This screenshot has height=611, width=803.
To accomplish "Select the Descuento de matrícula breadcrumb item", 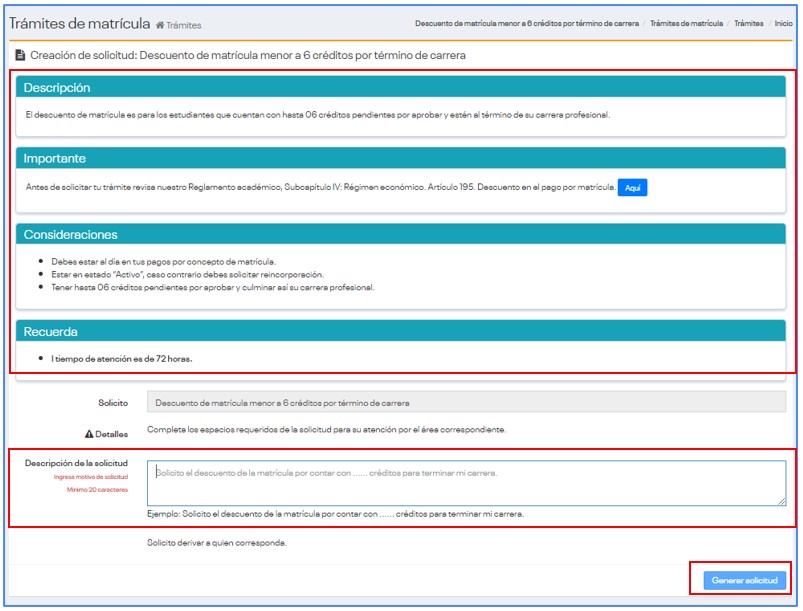I will click(526, 23).
